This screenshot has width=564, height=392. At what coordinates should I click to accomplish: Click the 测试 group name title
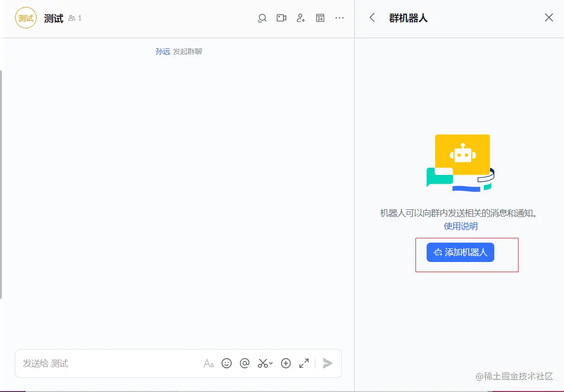click(54, 18)
